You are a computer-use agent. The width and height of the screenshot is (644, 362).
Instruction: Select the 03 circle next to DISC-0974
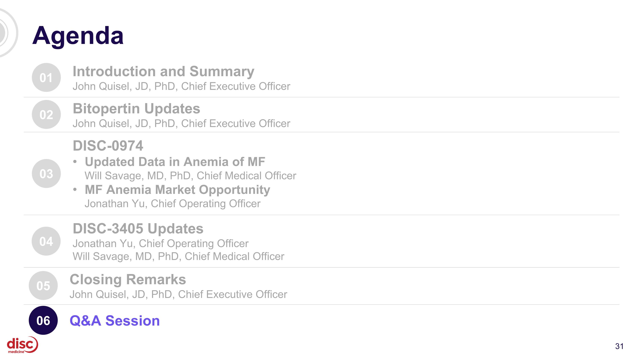coord(46,173)
